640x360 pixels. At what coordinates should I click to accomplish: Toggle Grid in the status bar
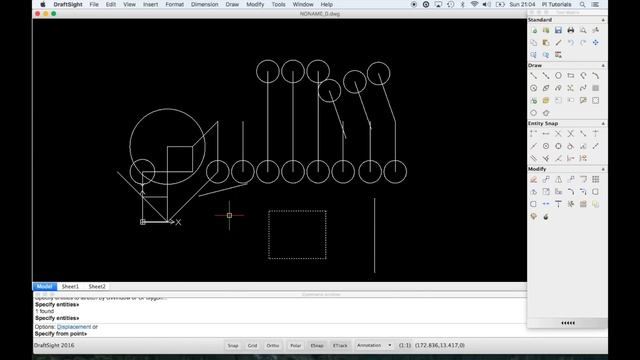pos(252,345)
